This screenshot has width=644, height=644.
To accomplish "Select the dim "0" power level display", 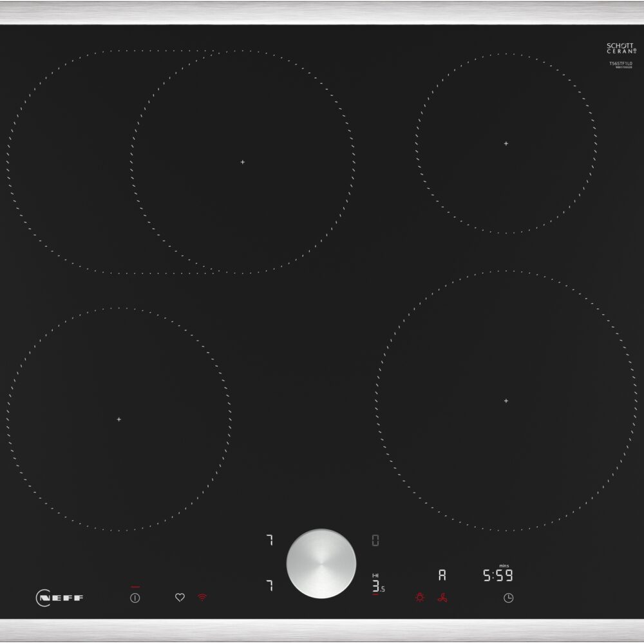I will 375,540.
